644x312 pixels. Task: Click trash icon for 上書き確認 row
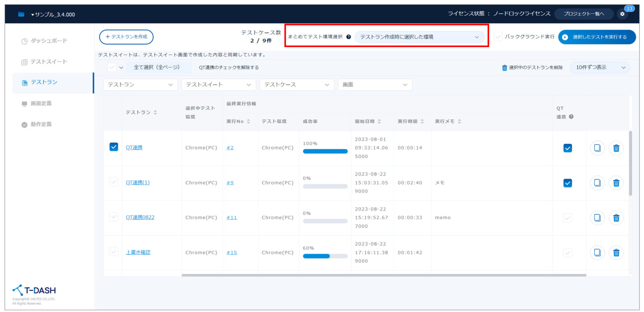point(616,253)
